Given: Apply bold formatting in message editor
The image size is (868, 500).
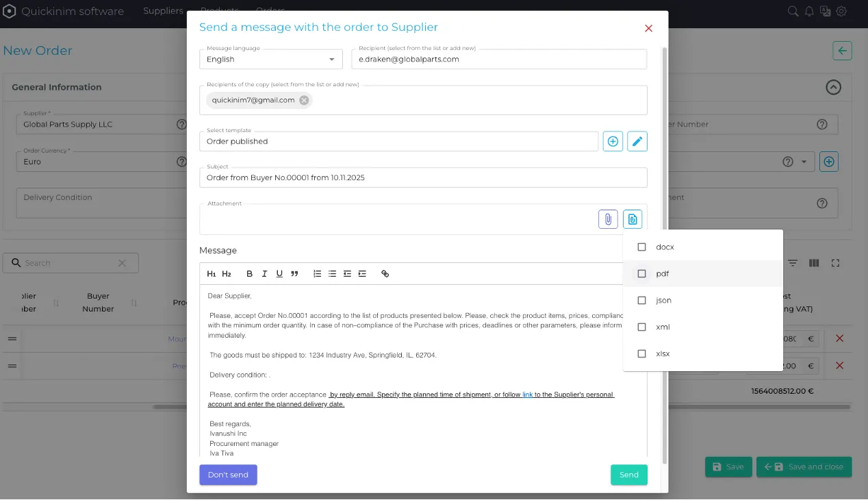Looking at the screenshot, I should 249,274.
